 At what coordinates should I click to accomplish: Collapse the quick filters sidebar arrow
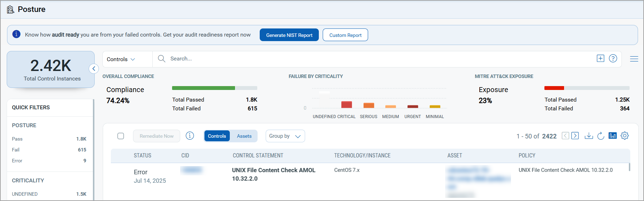point(94,69)
